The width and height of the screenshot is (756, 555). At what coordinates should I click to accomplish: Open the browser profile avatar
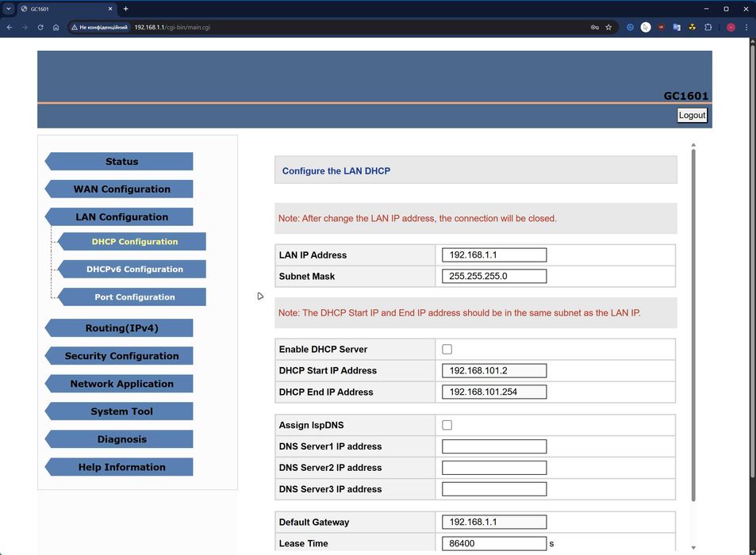(x=731, y=28)
